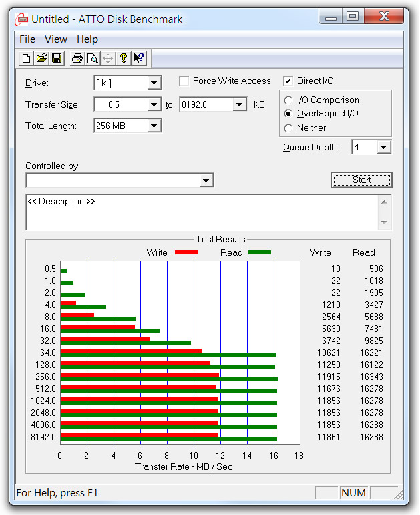
Task: Uncheck the Direct I/O checkbox
Action: [x=288, y=81]
